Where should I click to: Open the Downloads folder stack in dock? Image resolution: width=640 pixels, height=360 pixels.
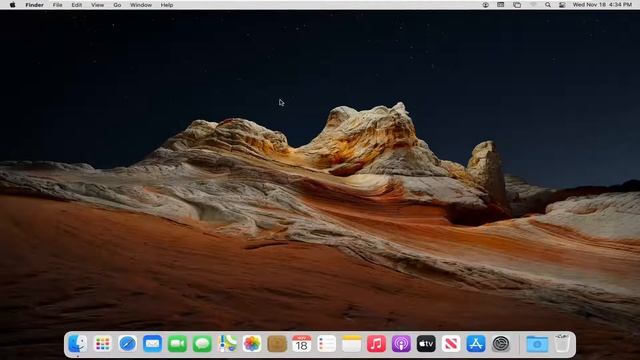click(537, 344)
